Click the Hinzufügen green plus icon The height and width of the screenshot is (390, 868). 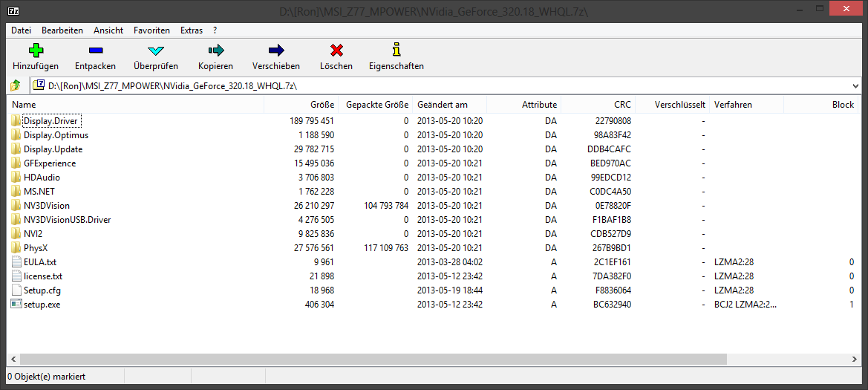(36, 51)
